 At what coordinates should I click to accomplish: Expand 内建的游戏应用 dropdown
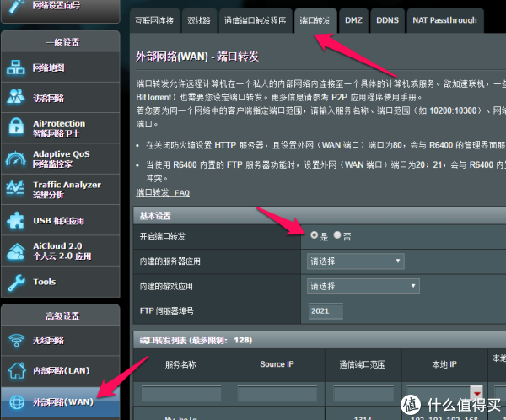364,286
